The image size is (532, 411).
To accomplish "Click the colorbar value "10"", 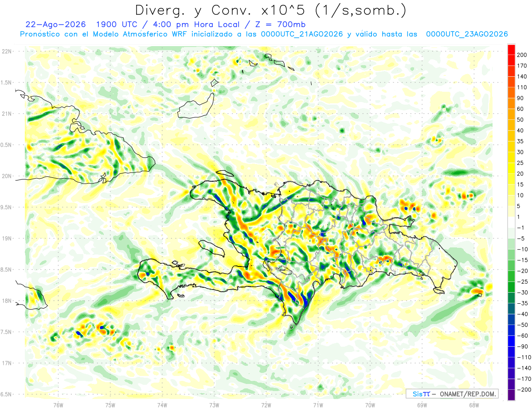I will [520, 196].
